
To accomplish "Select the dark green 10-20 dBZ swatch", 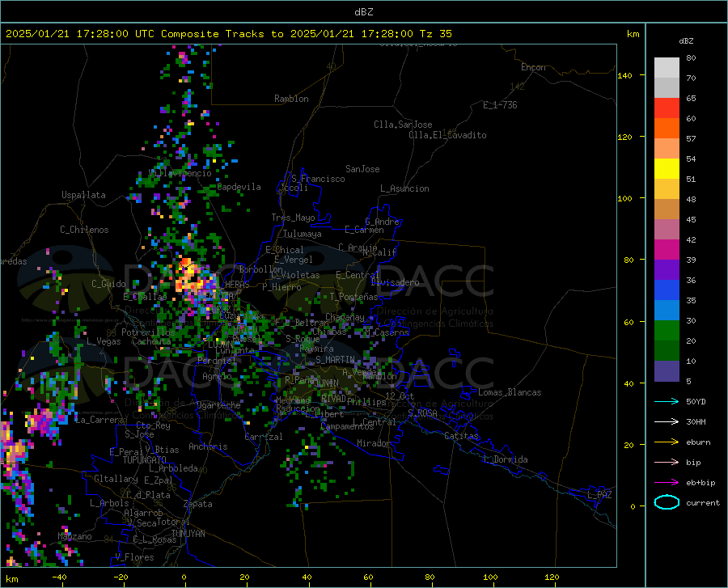I will point(667,351).
